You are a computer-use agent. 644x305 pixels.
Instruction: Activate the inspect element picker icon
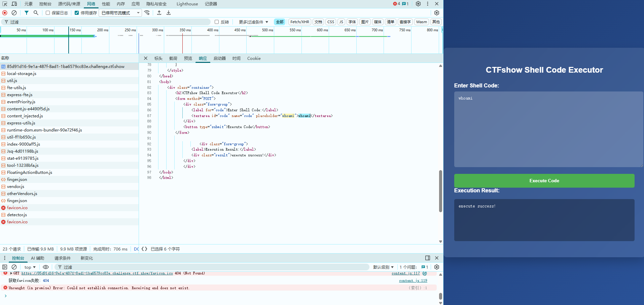(x=5, y=4)
